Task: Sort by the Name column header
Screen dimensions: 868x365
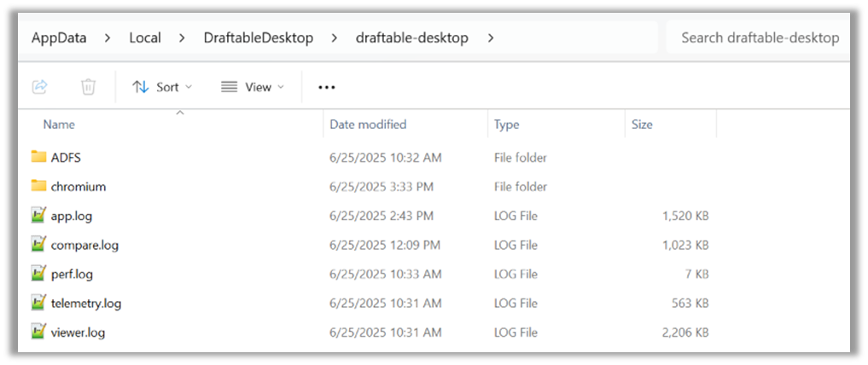Action: tap(59, 125)
